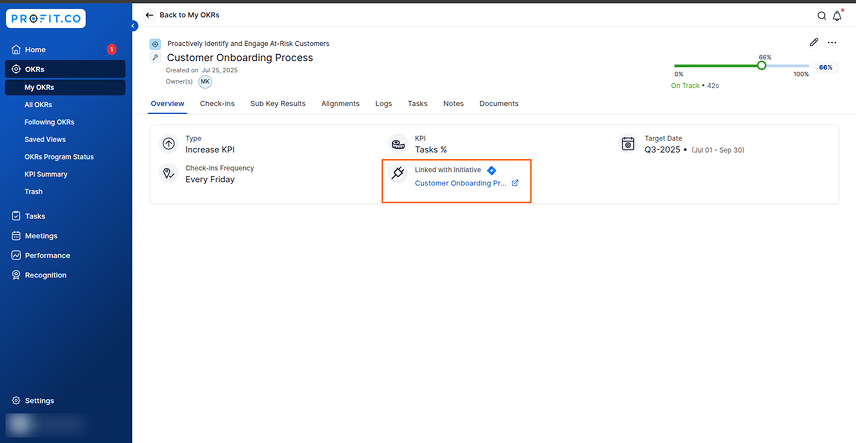Image resolution: width=856 pixels, height=443 pixels.
Task: Click the Linked with Initiative plug icon
Action: click(398, 174)
